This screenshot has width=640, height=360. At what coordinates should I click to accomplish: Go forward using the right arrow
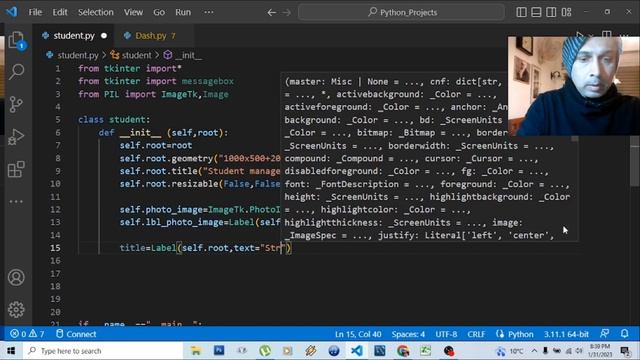tap(287, 12)
